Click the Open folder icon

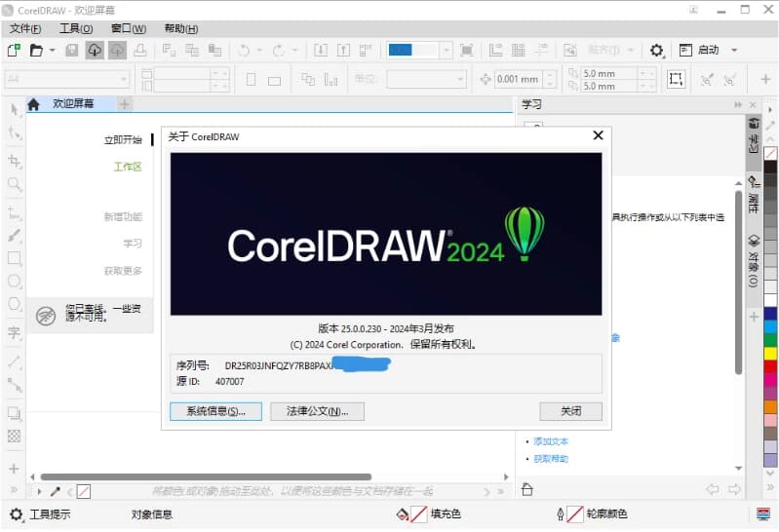pos(36,50)
